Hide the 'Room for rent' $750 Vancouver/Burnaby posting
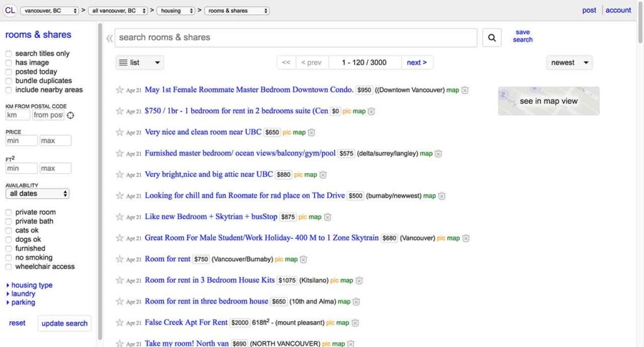Screen dimensions: 644x347 [x=304, y=259]
